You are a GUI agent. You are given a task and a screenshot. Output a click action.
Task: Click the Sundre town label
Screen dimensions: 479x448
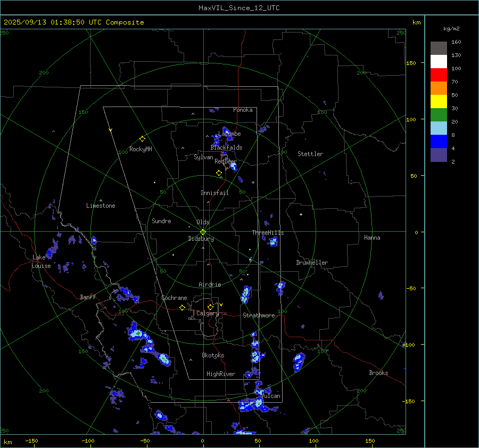[161, 221]
